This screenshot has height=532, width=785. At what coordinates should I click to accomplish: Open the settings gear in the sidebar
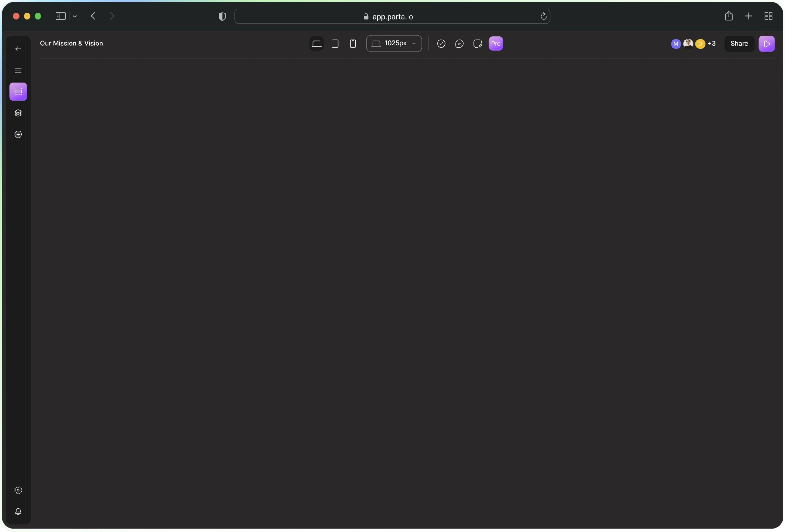click(x=18, y=490)
